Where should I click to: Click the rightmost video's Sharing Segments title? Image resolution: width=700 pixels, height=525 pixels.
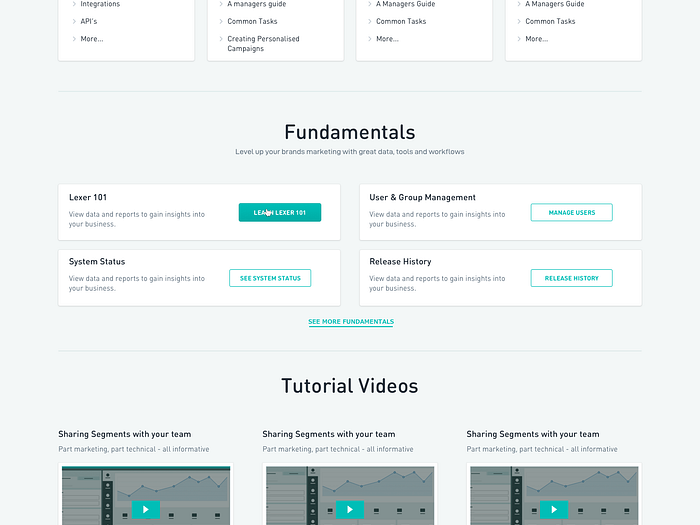(x=533, y=434)
